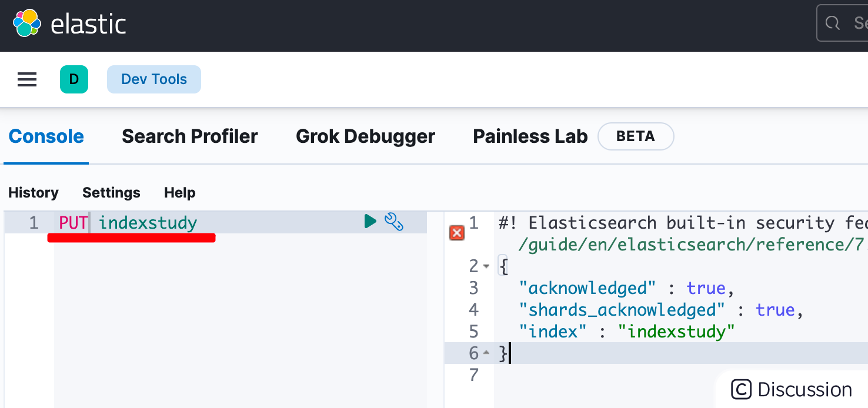Open History in the console
Image resolution: width=868 pixels, height=408 pixels.
[34, 193]
